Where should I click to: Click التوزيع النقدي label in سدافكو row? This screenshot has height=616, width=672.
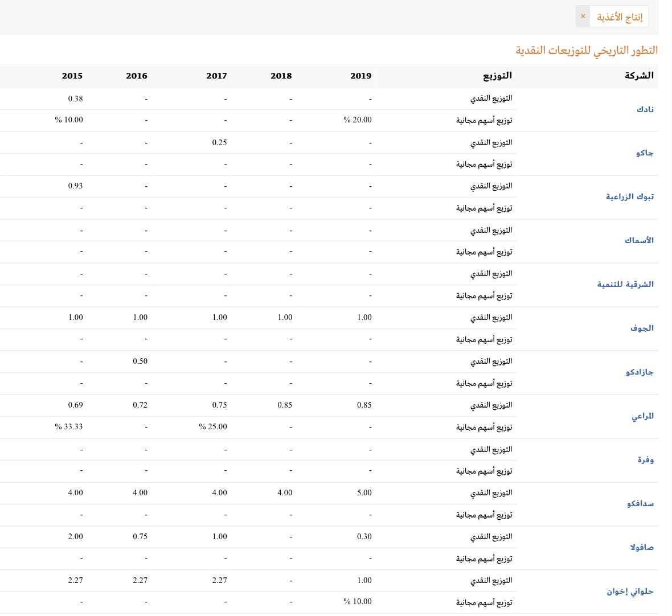click(491, 493)
